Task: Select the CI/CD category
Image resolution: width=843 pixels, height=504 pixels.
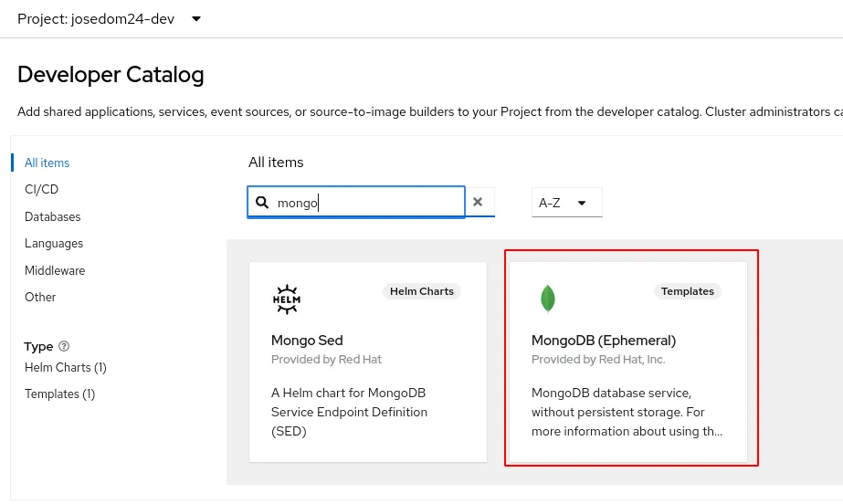Action: [41, 190]
